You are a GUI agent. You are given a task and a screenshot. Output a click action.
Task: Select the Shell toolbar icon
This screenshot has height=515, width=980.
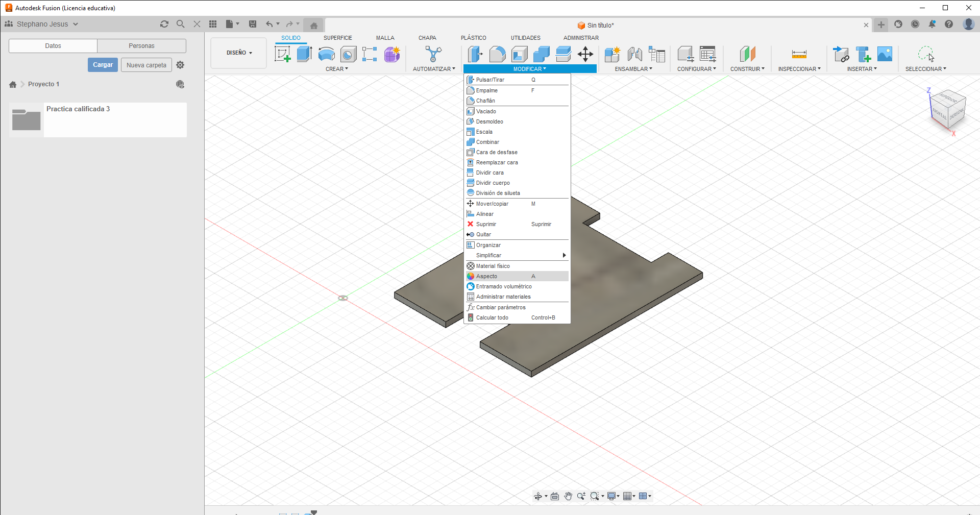coord(519,54)
